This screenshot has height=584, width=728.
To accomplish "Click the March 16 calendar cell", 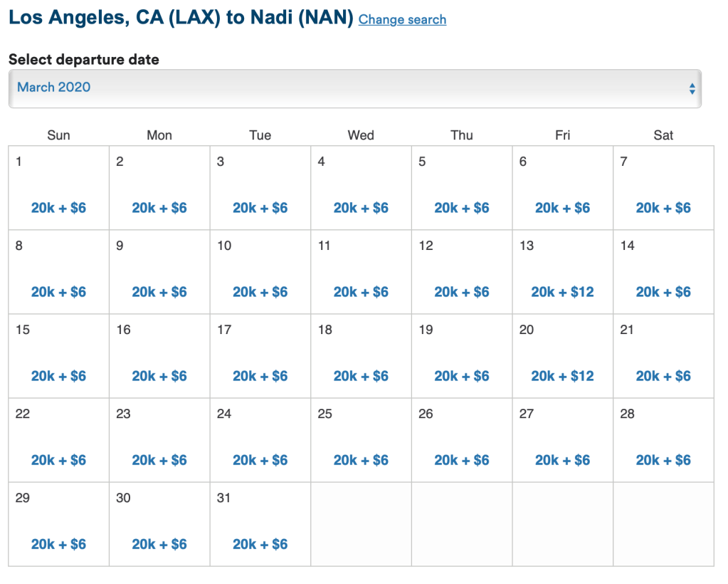I will 159,356.
